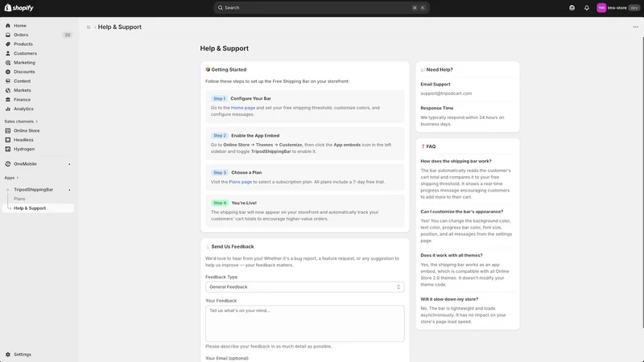Screen dimensions: 644x362
Task: Click the 'Need Help?' card heading
Action: point(440,70)
